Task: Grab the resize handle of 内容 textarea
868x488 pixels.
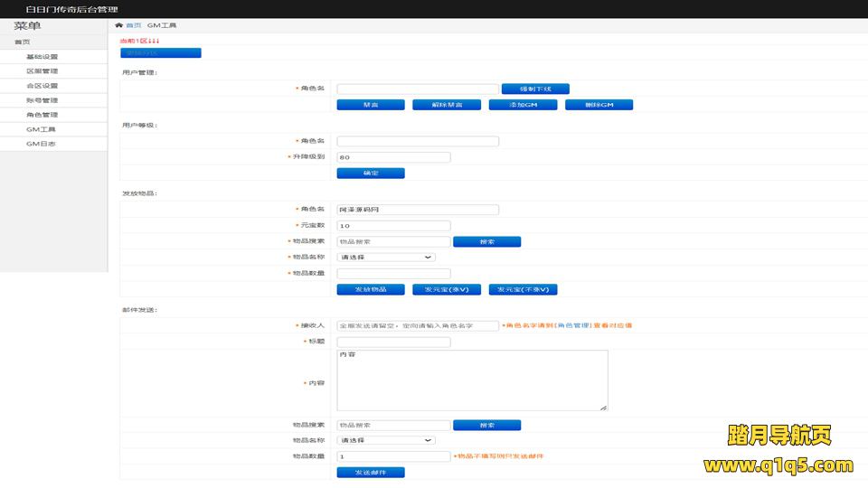Action: tap(604, 408)
